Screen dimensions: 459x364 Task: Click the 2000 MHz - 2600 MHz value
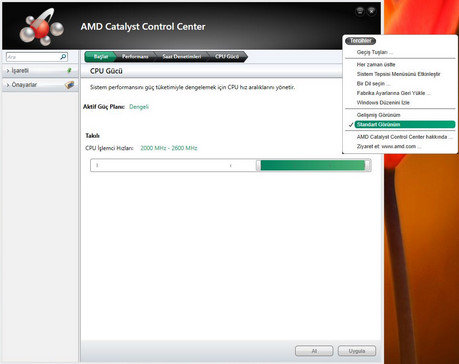pyautogui.click(x=169, y=148)
